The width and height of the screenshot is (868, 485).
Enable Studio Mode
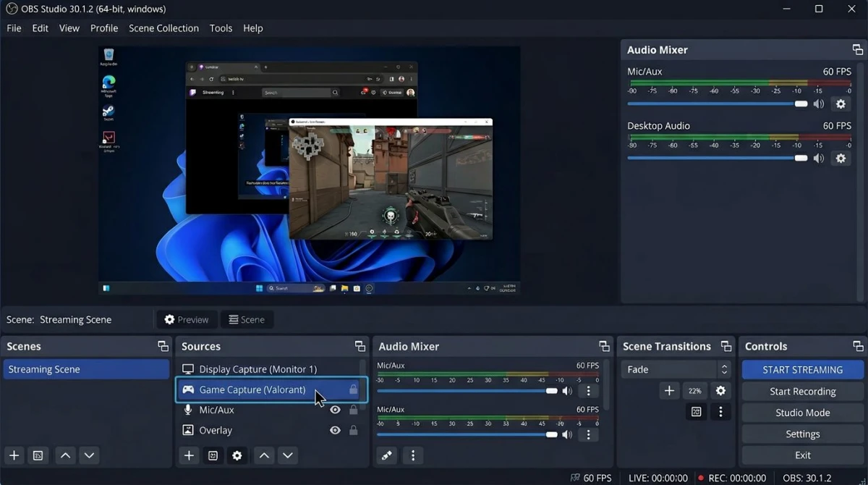[803, 413]
